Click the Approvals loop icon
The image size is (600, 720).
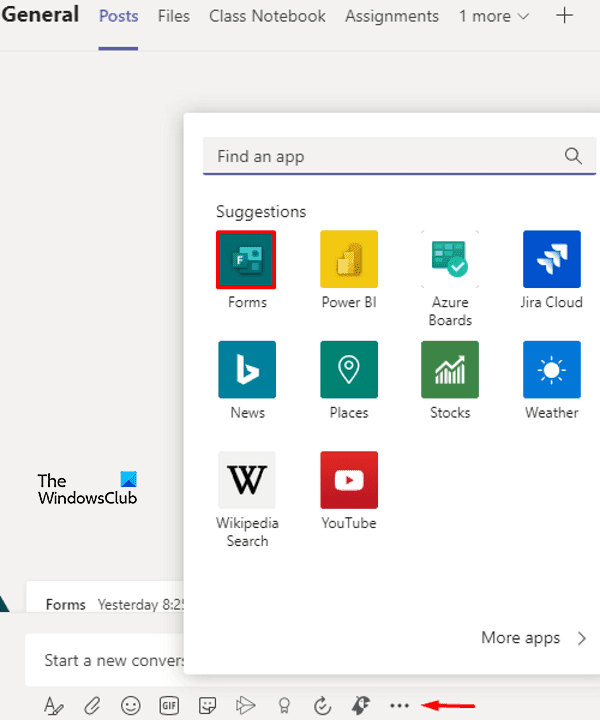coord(322,705)
